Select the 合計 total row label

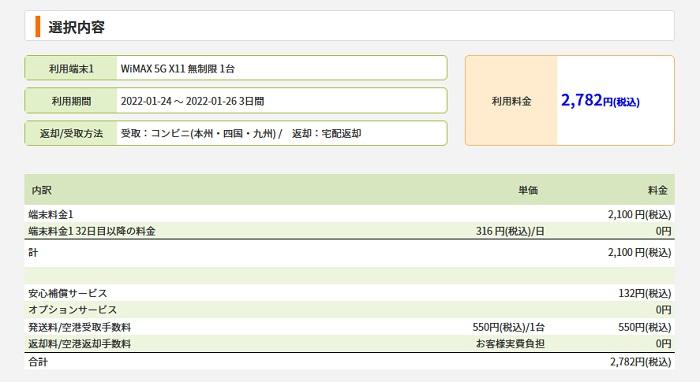(38, 362)
